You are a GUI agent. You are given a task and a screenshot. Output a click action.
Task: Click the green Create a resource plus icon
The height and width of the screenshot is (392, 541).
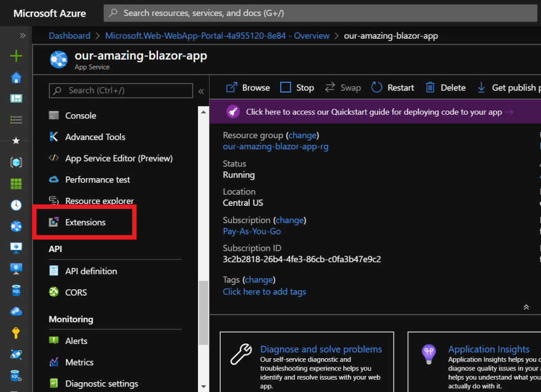pos(16,56)
